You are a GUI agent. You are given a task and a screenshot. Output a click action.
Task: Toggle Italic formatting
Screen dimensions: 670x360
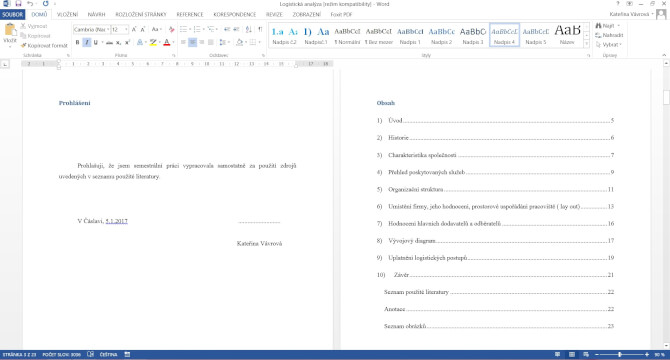pyautogui.click(x=87, y=42)
